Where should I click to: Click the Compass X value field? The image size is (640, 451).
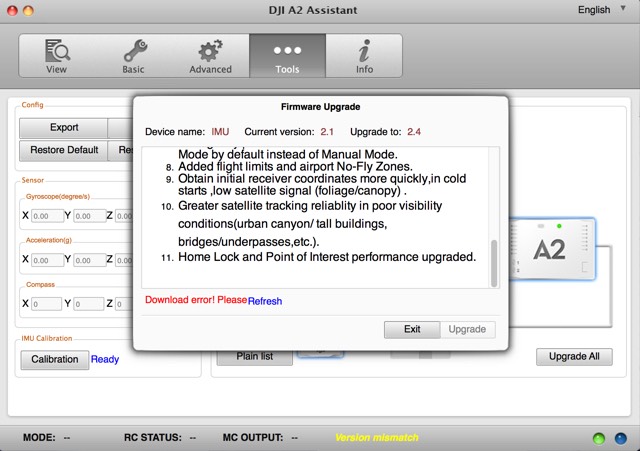tap(46, 304)
